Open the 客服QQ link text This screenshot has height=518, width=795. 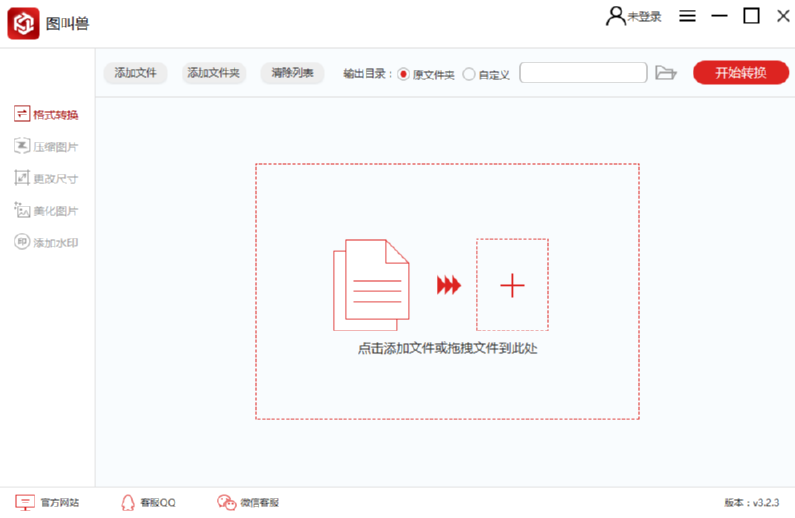[158, 503]
